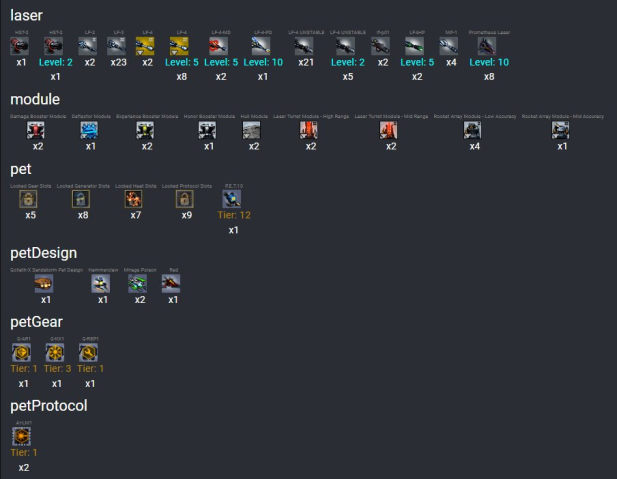Screen dimensions: 617x479
Task: Click the "x8" count under Prometheus Laser
Action: (x=489, y=77)
